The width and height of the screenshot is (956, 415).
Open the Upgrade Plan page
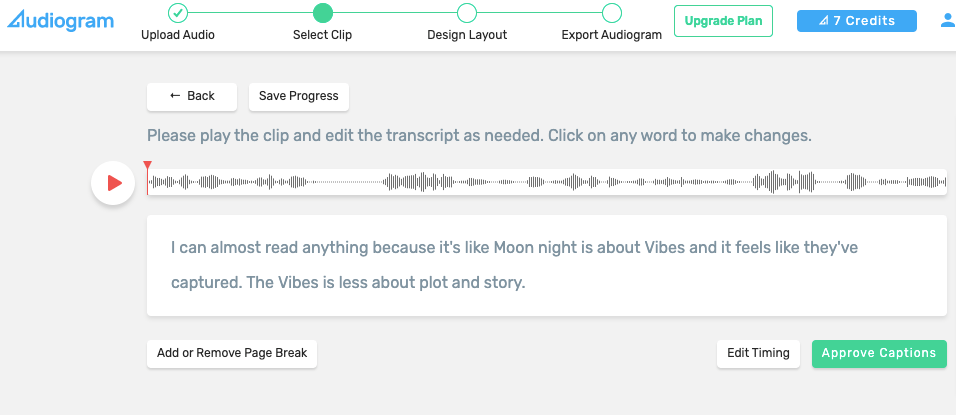click(x=723, y=21)
